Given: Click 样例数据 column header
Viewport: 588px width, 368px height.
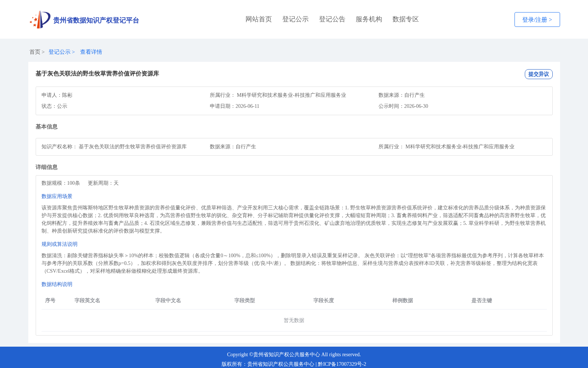Looking at the screenshot, I should click(403, 300).
